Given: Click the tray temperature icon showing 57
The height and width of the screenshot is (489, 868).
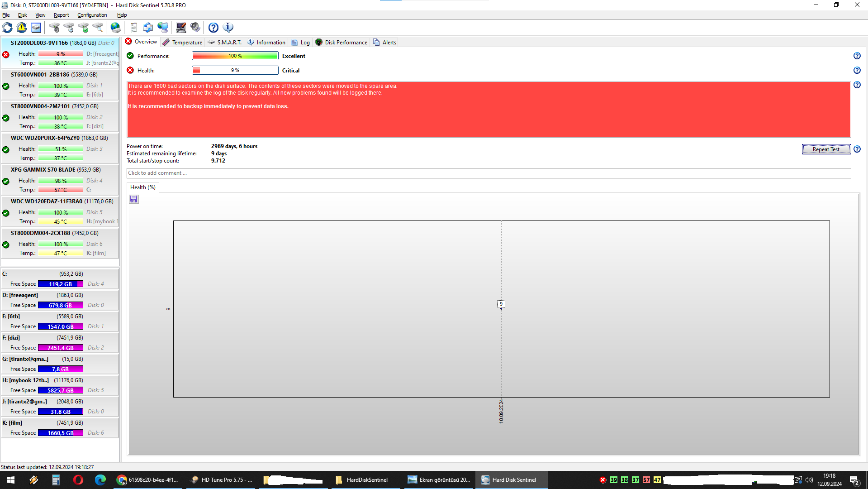Looking at the screenshot, I should pyautogui.click(x=646, y=480).
